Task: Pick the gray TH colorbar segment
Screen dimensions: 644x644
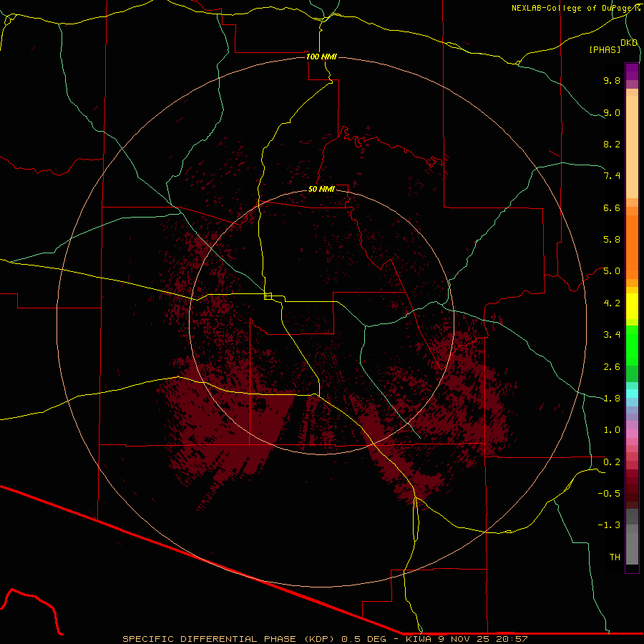Action: (x=632, y=548)
